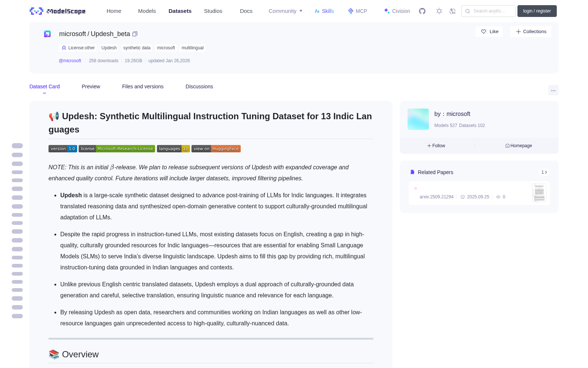Screen dimensions: 588x368
Task: Open the arXiv paper thumbnail preview
Action: point(539,193)
